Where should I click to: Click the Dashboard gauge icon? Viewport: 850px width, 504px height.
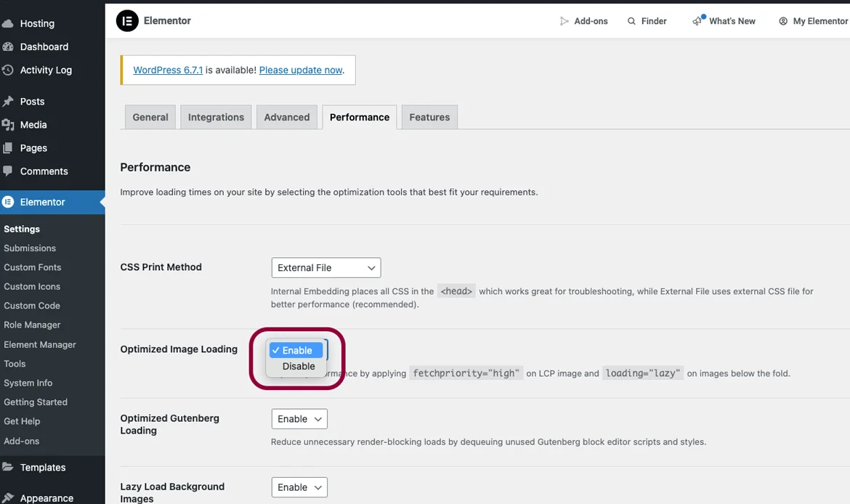click(7, 46)
